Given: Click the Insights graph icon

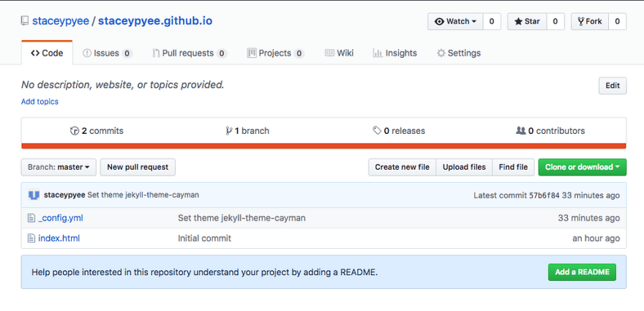Looking at the screenshot, I should (378, 53).
